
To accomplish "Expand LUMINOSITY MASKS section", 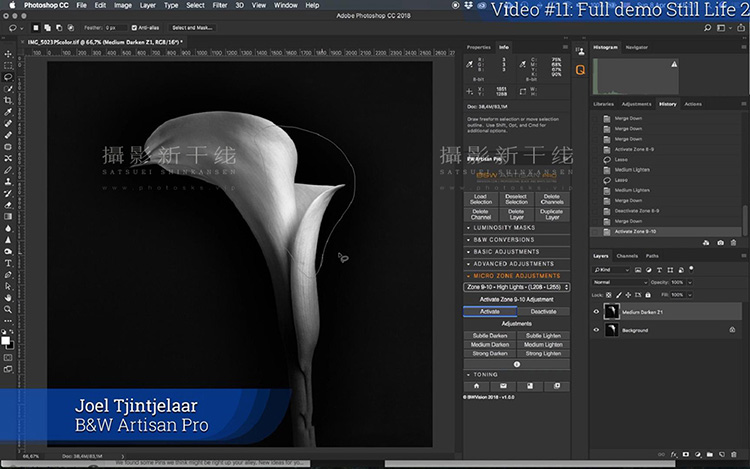I will point(517,228).
